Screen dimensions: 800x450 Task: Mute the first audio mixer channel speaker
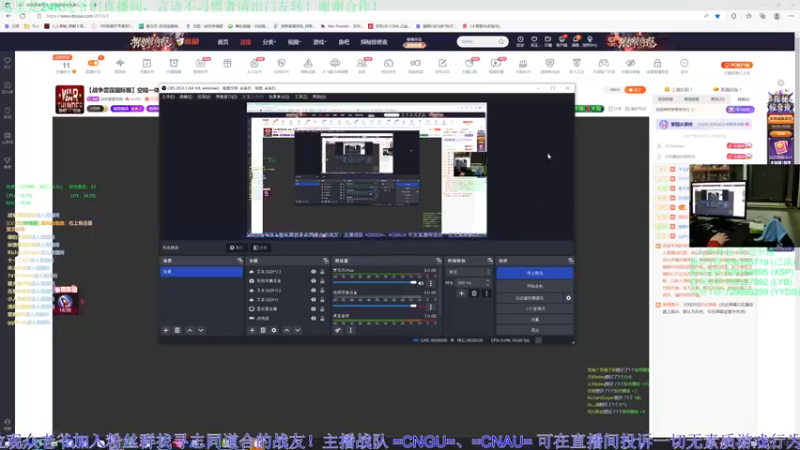click(421, 283)
